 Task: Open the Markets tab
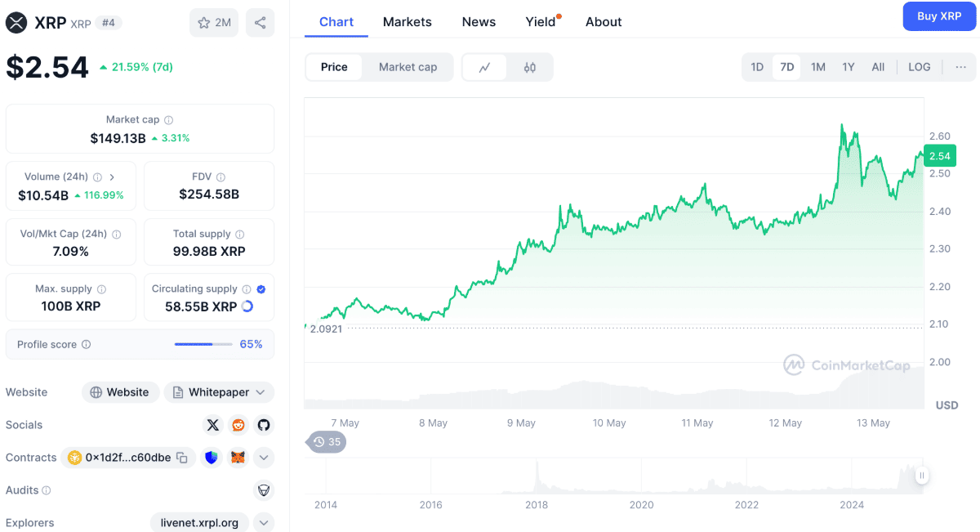coord(407,22)
